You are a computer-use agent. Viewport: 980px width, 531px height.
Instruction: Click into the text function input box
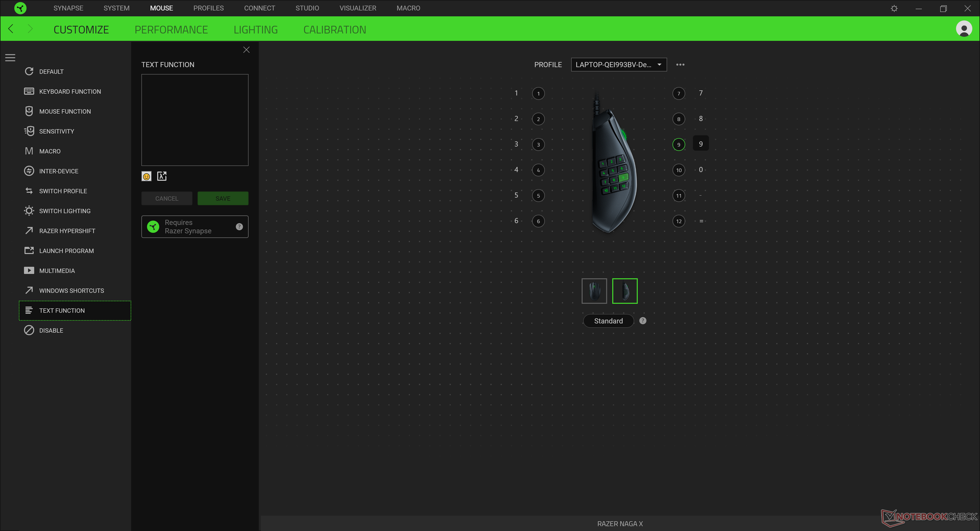[195, 120]
